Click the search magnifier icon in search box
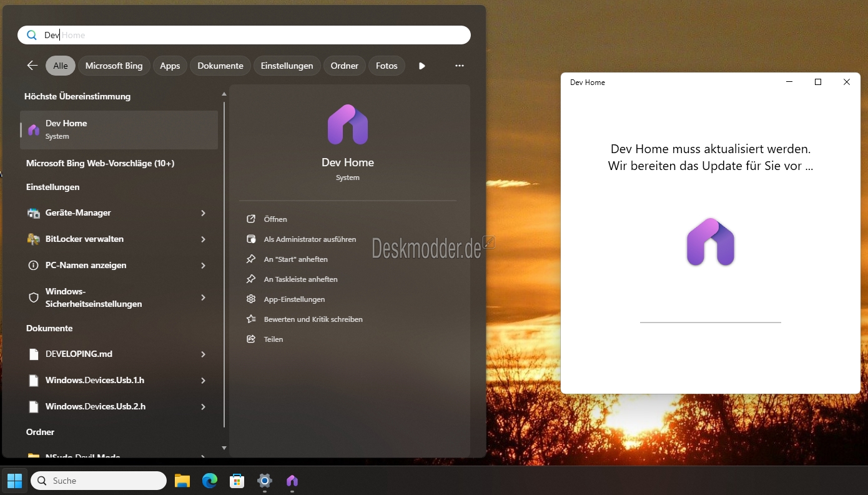The width and height of the screenshot is (868, 495). tap(32, 35)
